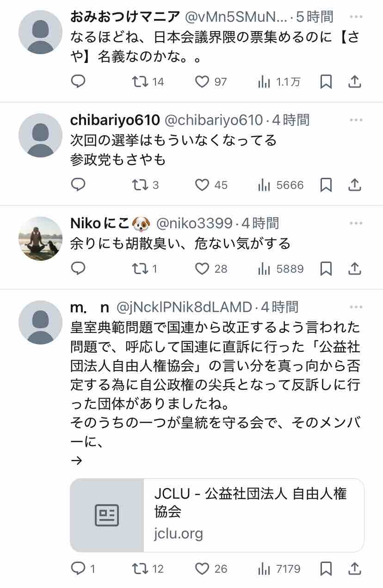This screenshot has height=588, width=383.
Task: View the 7179 views analytics
Action: point(279,569)
